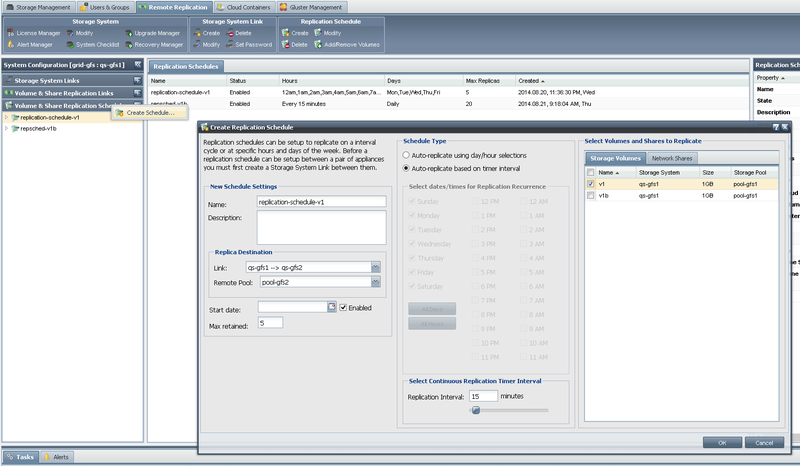The height and width of the screenshot is (466, 800).
Task: Select Create Schedule... from context menu
Action: pyautogui.click(x=150, y=112)
